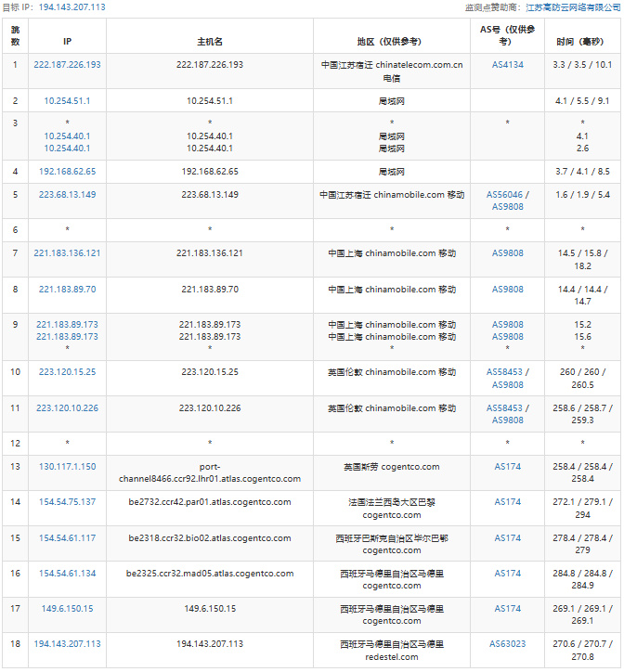
Task: Open the target IP 194.143.207.113 link at top
Action: tap(72, 7)
